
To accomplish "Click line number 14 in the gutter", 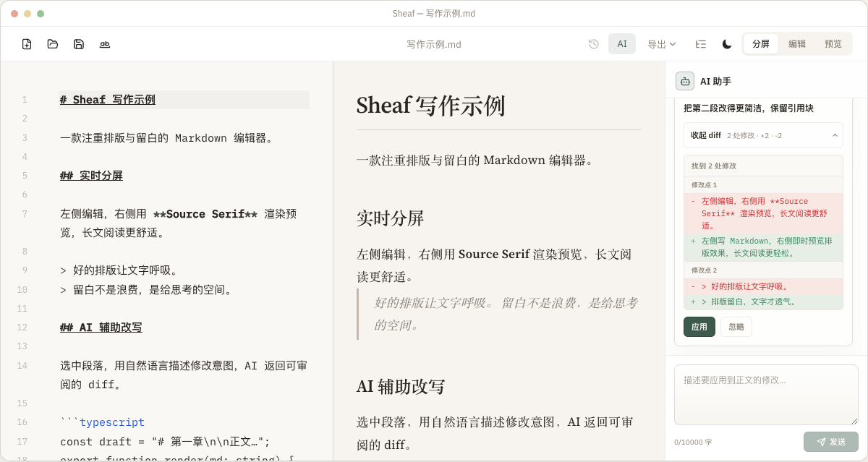I will click(22, 366).
